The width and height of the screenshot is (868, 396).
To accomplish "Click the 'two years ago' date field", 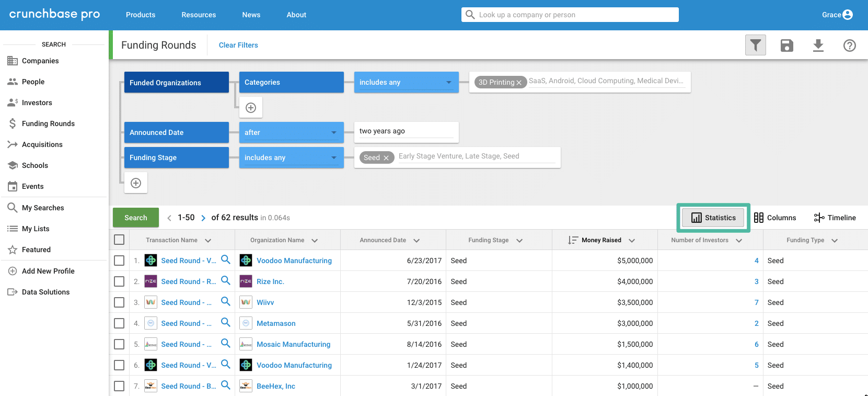I will (407, 132).
